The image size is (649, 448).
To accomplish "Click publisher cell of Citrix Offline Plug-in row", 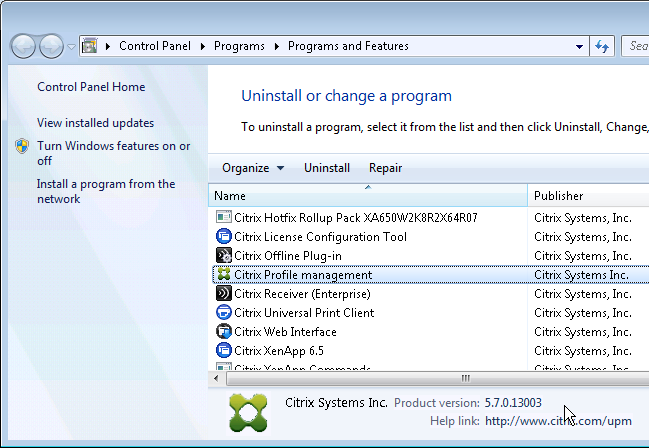I will 583,256.
